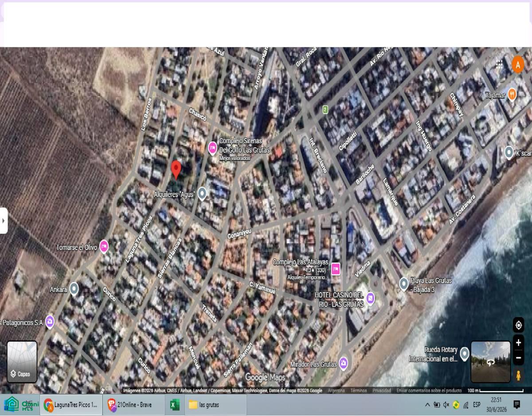Switch to the 21Online - Brave taskbar window
Image resolution: width=532 pixels, height=416 pixels.
(134, 404)
